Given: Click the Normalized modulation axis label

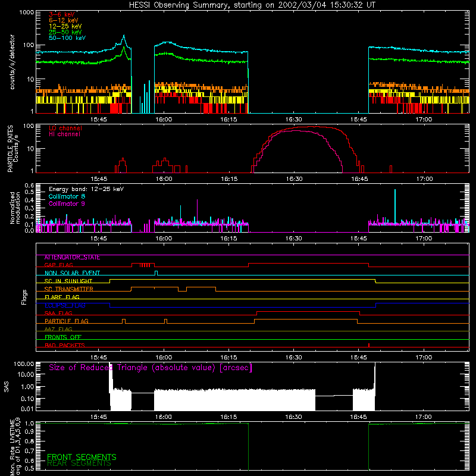Looking at the screenshot, I should click(15, 208).
